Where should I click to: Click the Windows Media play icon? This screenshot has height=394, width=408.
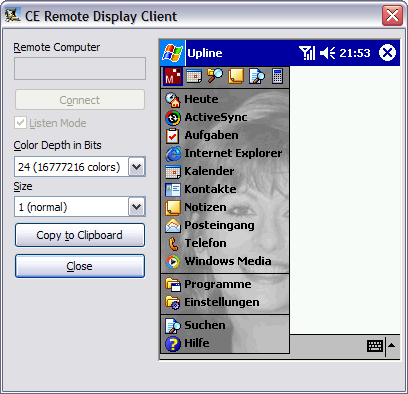[x=173, y=262]
